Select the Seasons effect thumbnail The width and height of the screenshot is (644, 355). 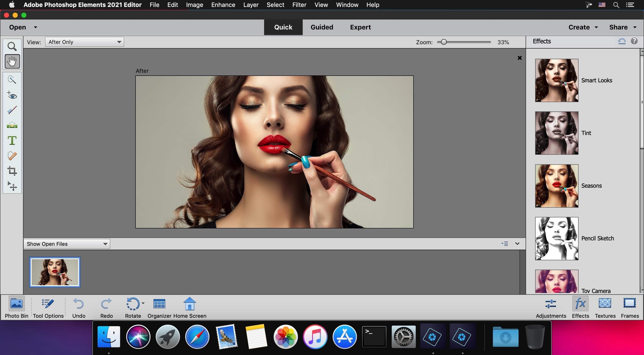(x=556, y=186)
